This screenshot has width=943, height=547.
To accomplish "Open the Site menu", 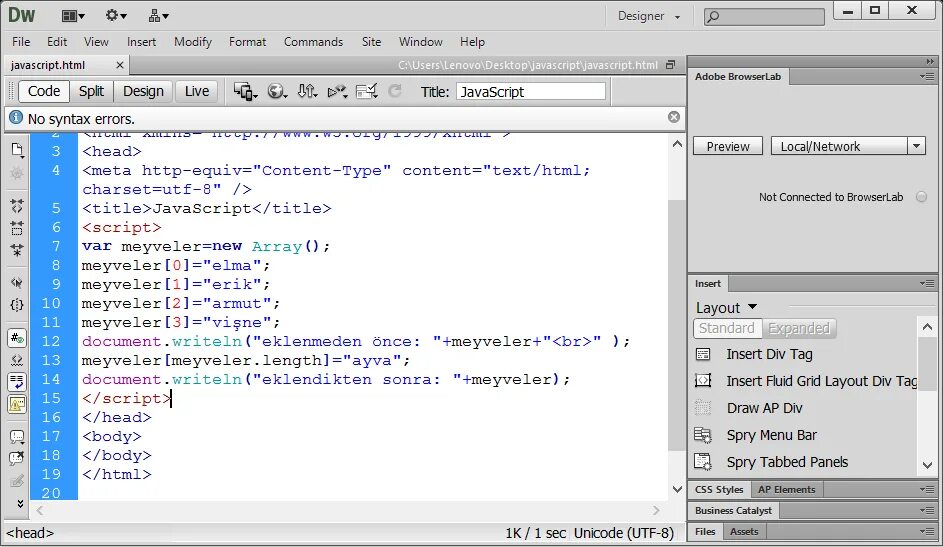I will click(x=372, y=41).
